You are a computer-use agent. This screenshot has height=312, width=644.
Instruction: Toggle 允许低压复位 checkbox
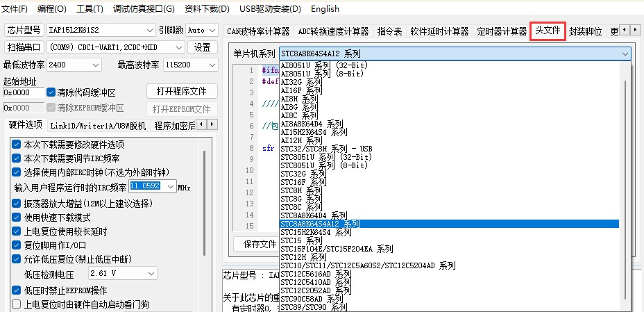[x=16, y=259]
